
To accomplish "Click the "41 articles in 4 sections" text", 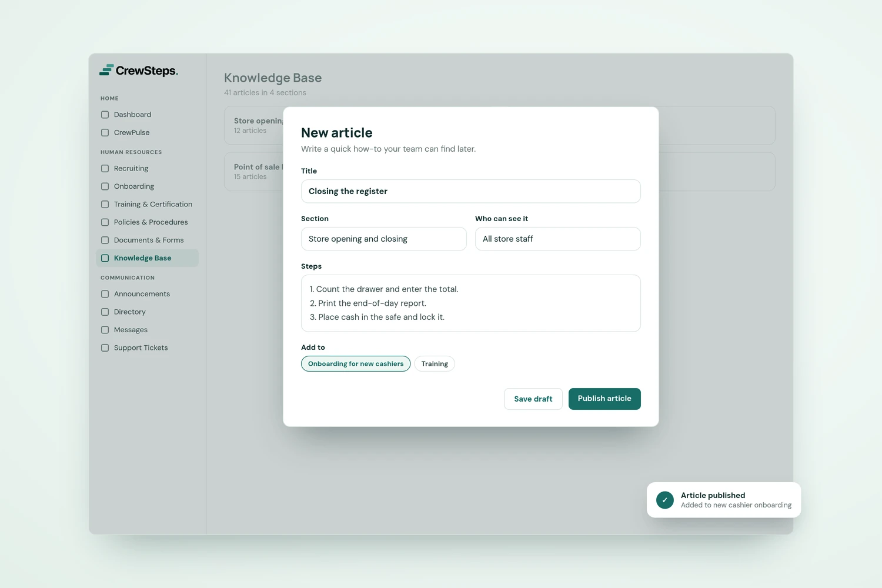I will coord(265,93).
